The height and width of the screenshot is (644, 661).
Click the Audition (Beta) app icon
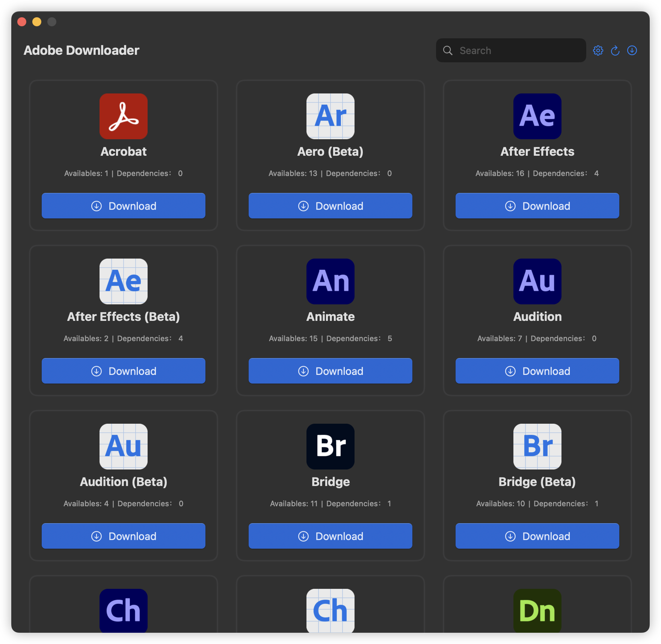click(x=124, y=447)
